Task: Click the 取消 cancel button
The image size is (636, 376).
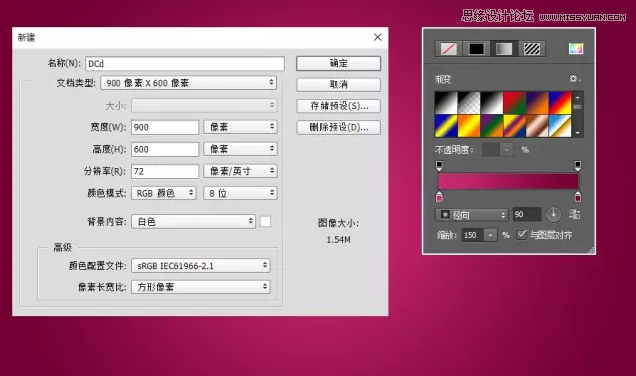Action: [339, 84]
